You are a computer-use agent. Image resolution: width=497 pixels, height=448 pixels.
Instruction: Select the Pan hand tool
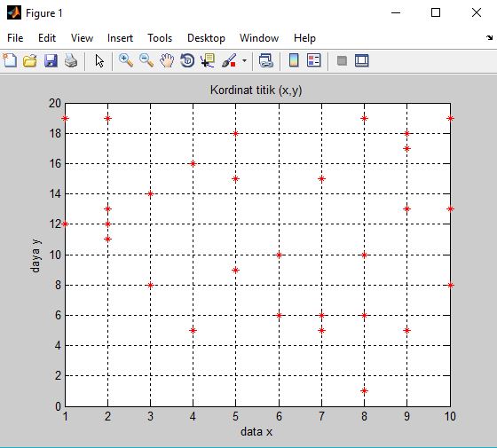(167, 60)
